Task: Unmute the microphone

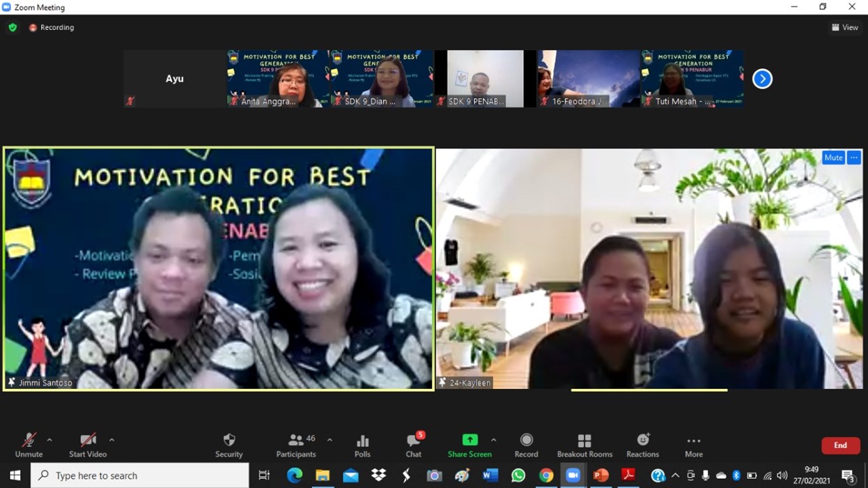Action: [x=29, y=445]
